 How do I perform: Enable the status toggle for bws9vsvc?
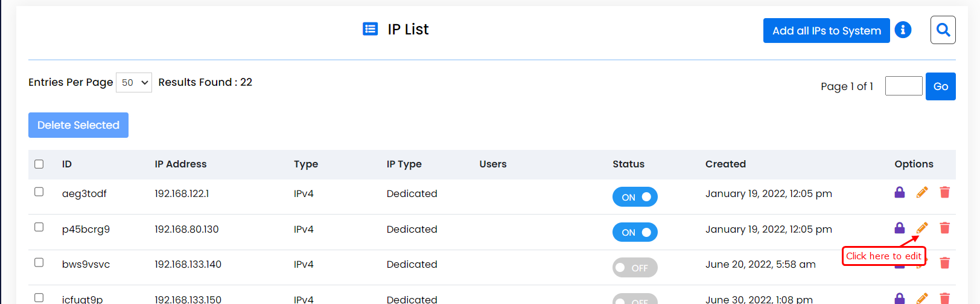click(x=635, y=268)
